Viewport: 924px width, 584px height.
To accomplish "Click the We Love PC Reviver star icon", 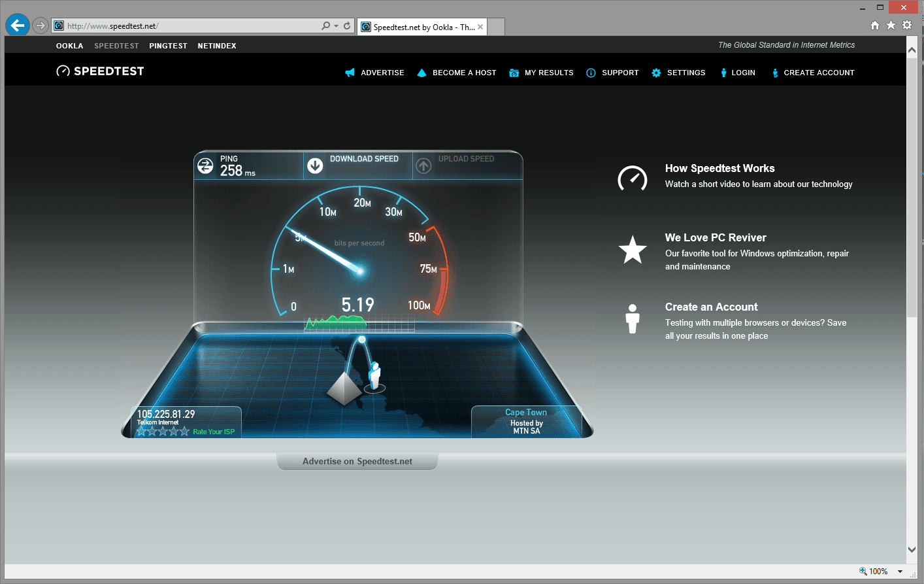I will tap(633, 249).
